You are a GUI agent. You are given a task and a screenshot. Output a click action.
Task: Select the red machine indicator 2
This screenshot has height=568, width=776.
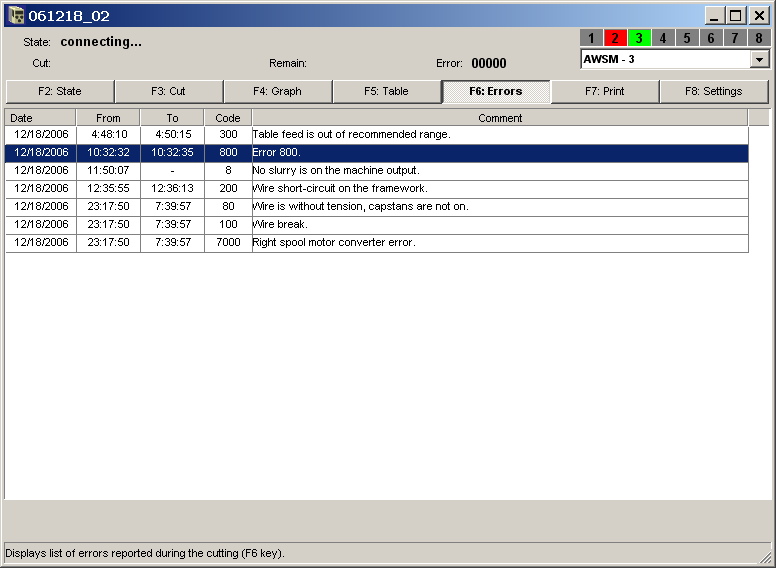pos(615,38)
